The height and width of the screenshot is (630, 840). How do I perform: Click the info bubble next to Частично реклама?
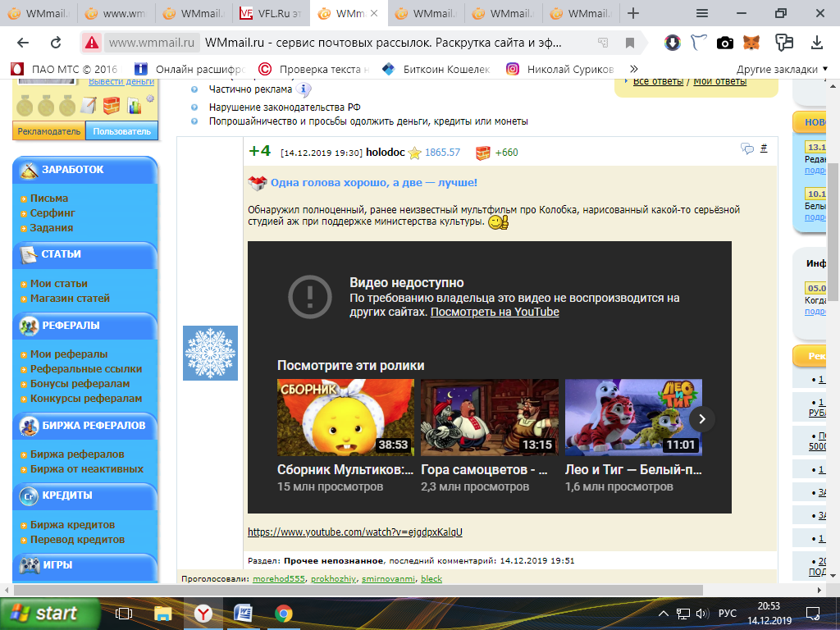(304, 90)
